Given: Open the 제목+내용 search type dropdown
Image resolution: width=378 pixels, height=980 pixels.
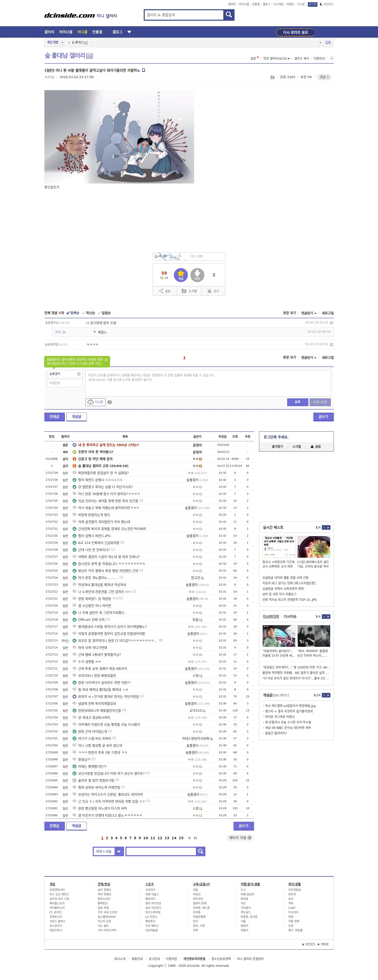Looking at the screenshot, I should pos(109,851).
